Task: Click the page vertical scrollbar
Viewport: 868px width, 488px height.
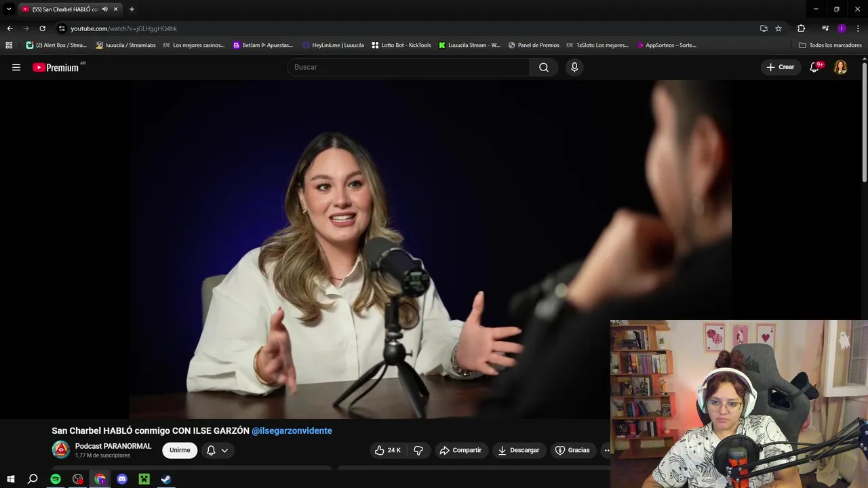Action: coord(865,122)
